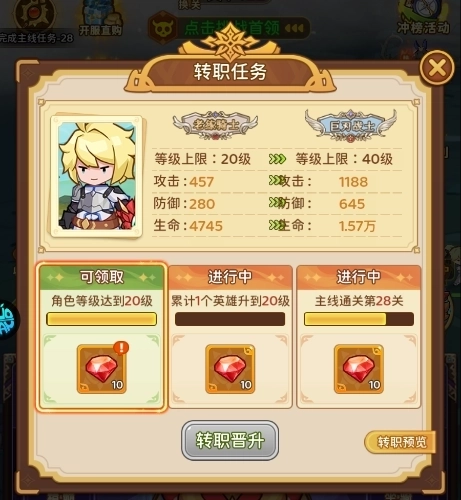
Task: Close the 转职任务 dialog with the X
Action: pos(437,68)
